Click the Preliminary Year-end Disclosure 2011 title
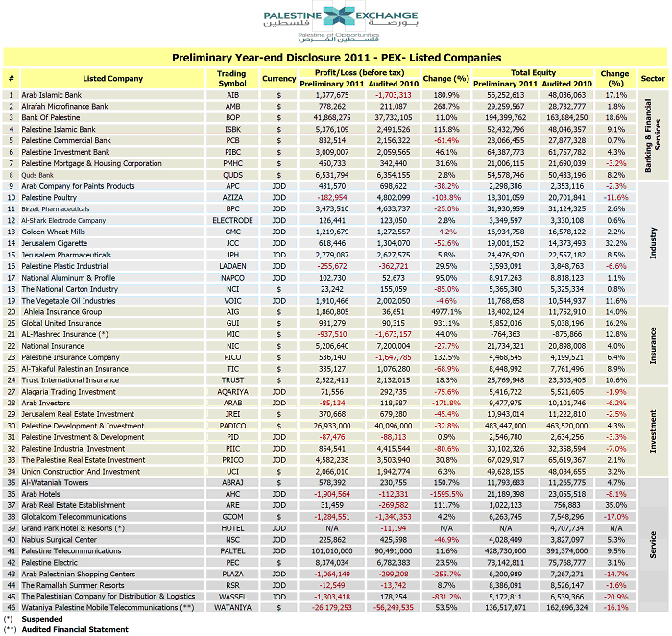 click(x=335, y=59)
